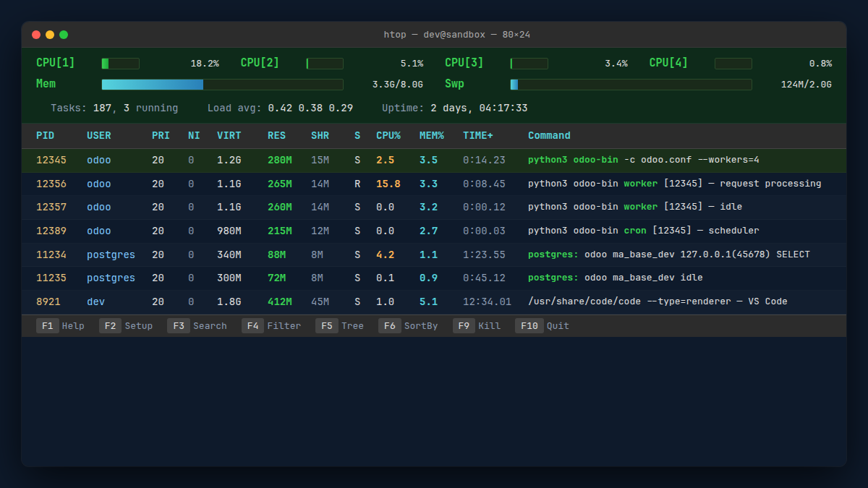Click the 1:23.55 TIME+ value

click(485, 254)
